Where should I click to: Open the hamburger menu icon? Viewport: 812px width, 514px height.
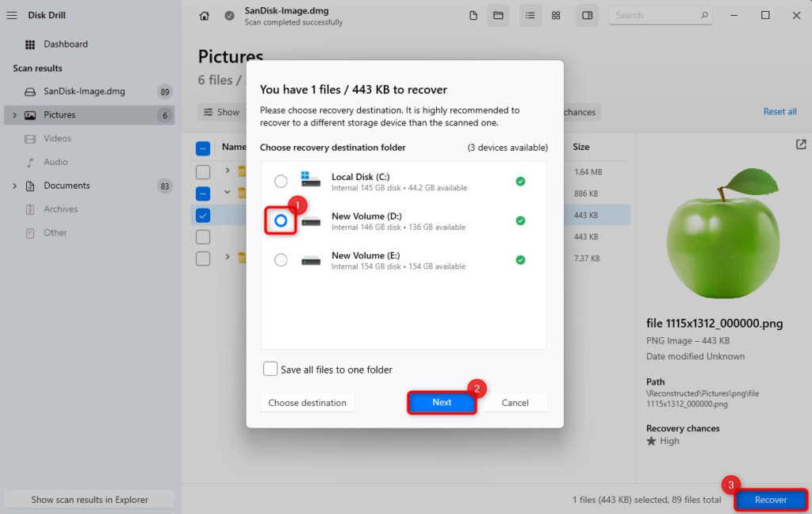(x=12, y=16)
